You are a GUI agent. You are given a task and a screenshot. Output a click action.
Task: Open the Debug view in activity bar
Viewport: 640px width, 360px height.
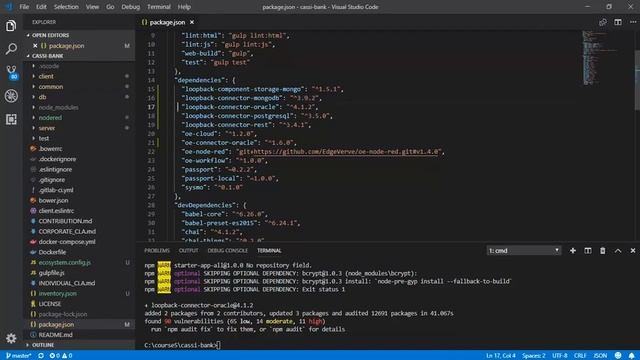[x=11, y=96]
